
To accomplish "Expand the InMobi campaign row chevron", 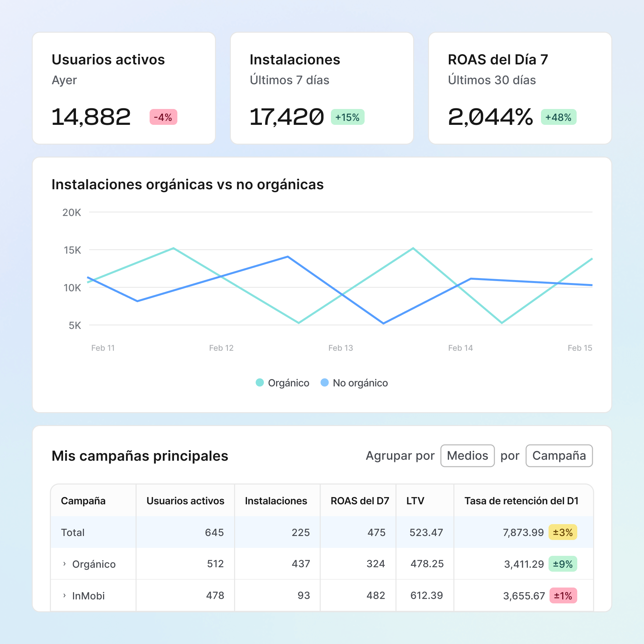I will 64,595.
